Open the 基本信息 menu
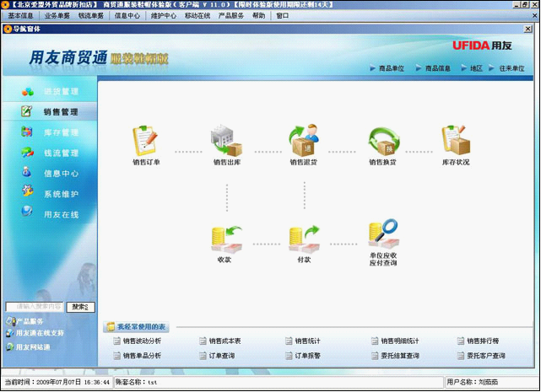The height and width of the screenshot is (392, 541). [21, 15]
